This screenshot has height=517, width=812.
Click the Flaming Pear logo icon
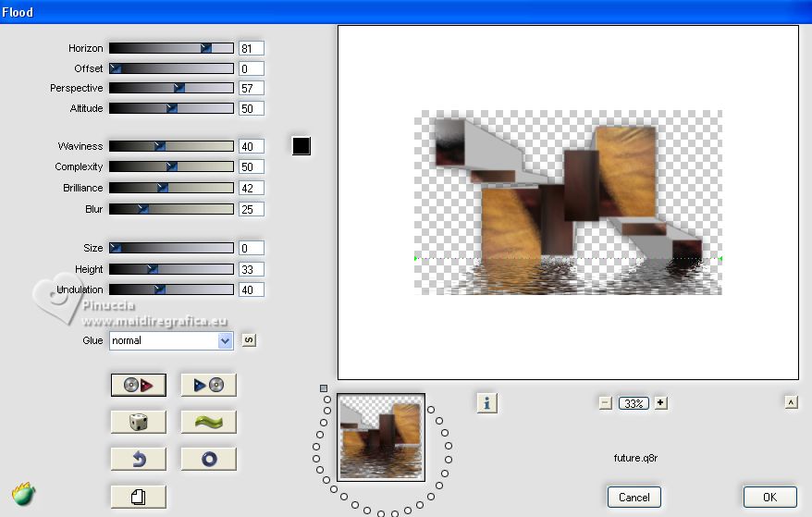coord(23,494)
